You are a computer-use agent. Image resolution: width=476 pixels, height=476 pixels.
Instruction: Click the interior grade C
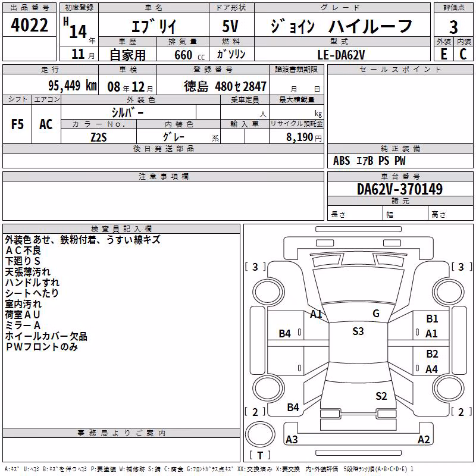pyautogui.click(x=464, y=54)
